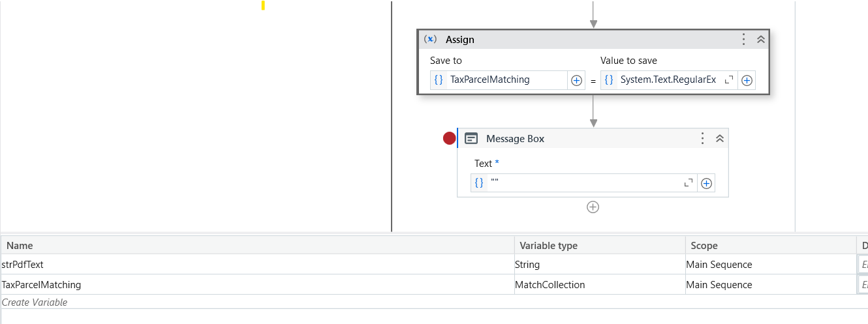The height and width of the screenshot is (324, 868).
Task: Open variable type of TaxParcelMatching
Action: (598, 285)
